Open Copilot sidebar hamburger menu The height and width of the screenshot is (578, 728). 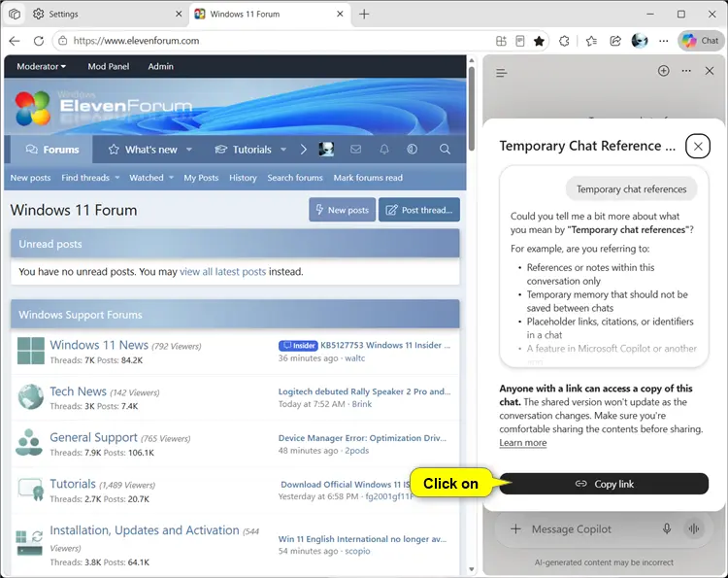[x=502, y=73]
